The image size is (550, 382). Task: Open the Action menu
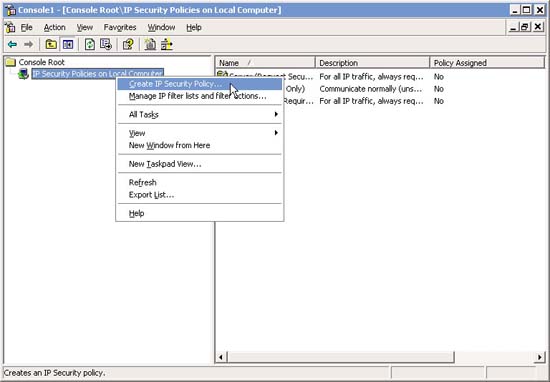tap(54, 27)
